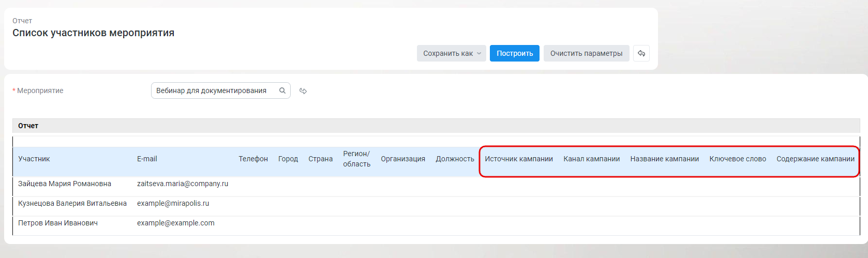Select the Канал кампании column header
Viewport: 868px width, 258px height.
click(591, 159)
